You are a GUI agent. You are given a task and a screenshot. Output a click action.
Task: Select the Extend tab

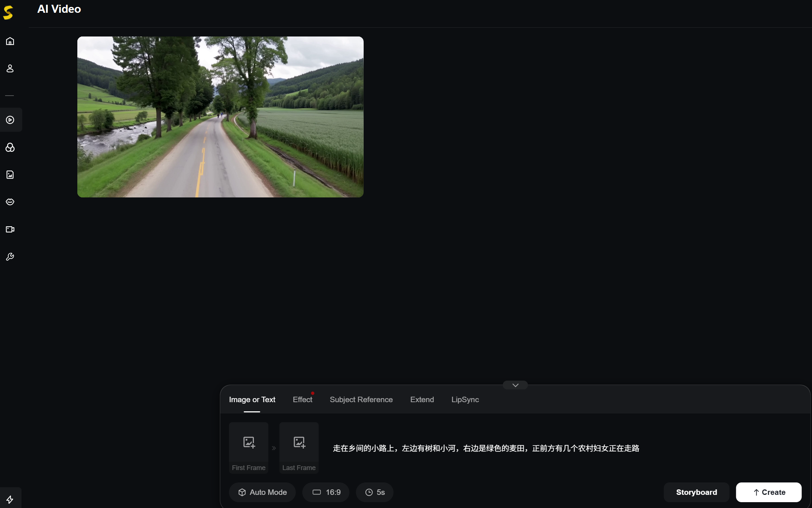422,400
